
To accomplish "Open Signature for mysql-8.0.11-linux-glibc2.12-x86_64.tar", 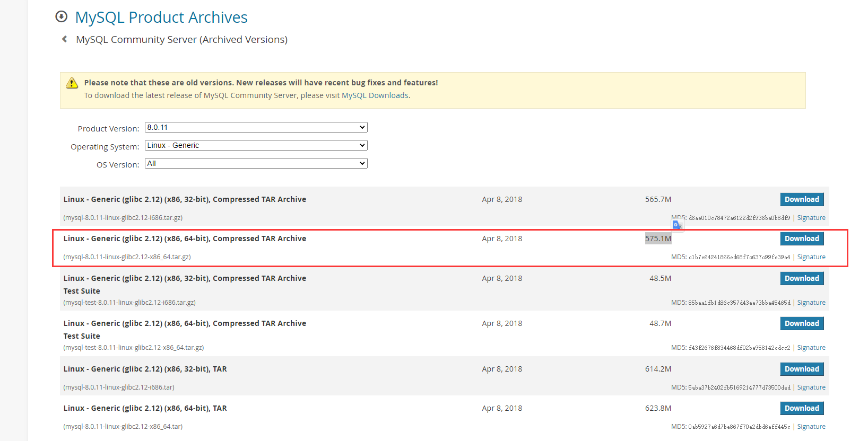I will [811, 427].
